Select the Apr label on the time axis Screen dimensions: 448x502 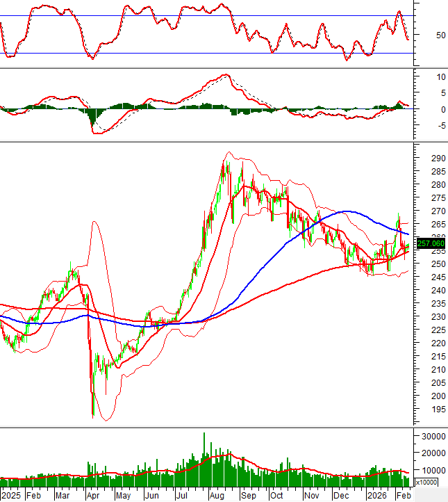pyautogui.click(x=93, y=495)
